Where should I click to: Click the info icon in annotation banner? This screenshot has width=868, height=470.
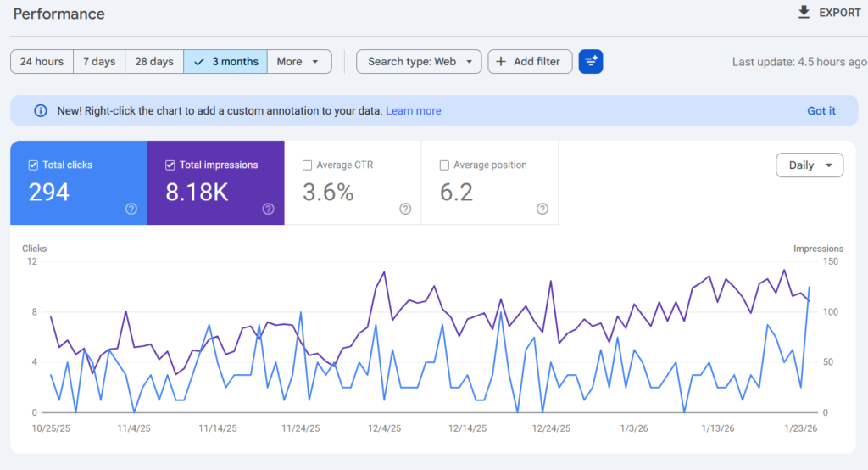pyautogui.click(x=41, y=111)
